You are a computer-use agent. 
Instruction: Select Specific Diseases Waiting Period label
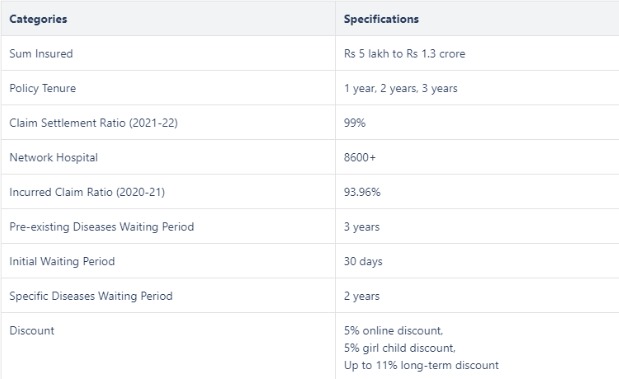[x=91, y=296]
